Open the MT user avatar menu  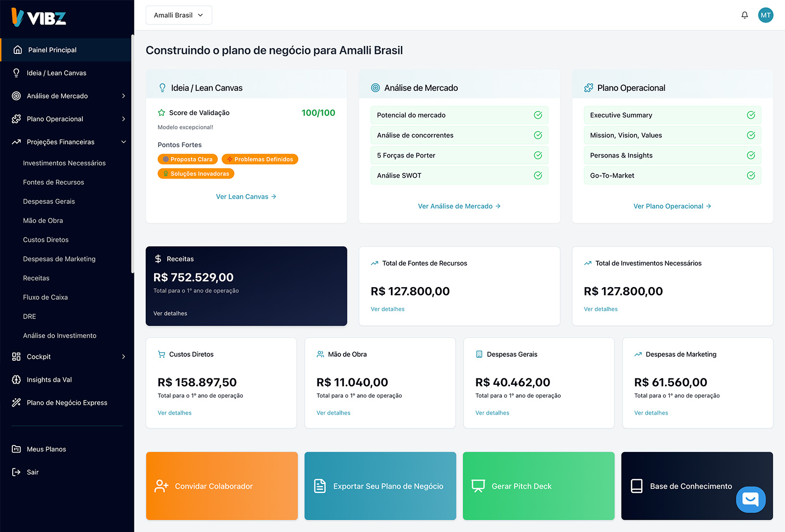[765, 15]
